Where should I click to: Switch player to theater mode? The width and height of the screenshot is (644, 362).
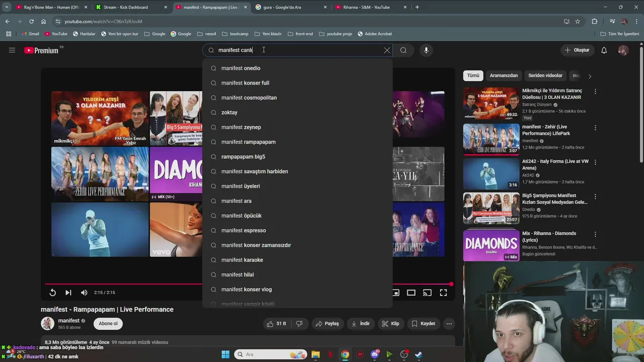[411, 293]
